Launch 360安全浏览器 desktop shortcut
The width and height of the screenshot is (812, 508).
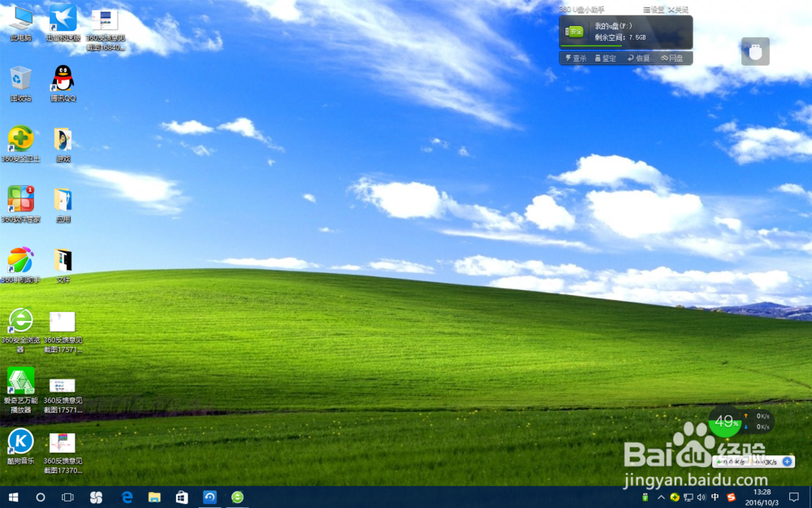(21, 330)
